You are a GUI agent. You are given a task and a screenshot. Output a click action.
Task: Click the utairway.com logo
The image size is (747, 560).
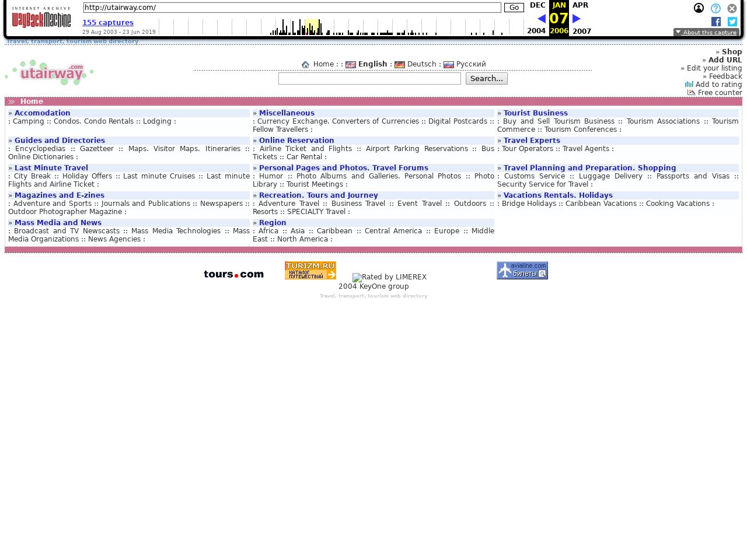50,73
